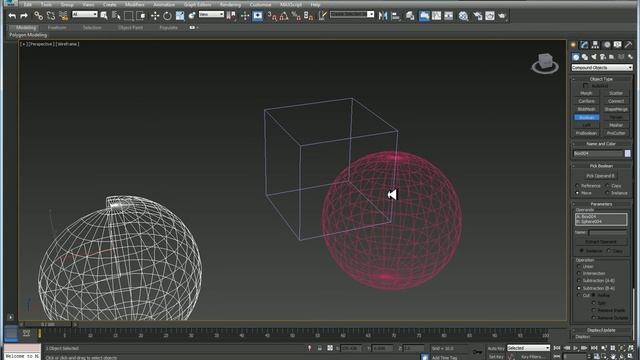Collapse the Name and Color rollout
Viewport: 640px width, 360px height.
(x=601, y=144)
